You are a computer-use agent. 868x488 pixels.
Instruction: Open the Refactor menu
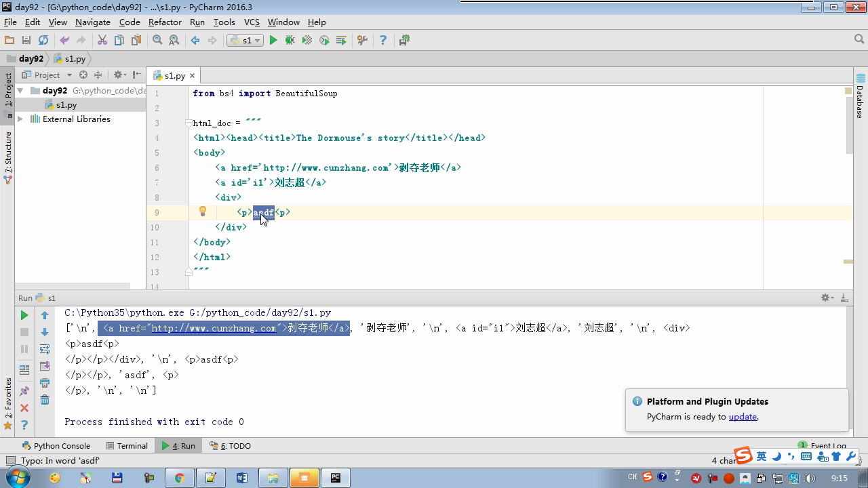pyautogui.click(x=165, y=22)
